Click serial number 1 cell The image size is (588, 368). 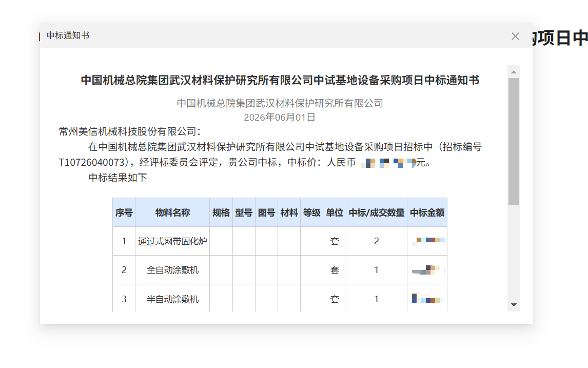[124, 241]
